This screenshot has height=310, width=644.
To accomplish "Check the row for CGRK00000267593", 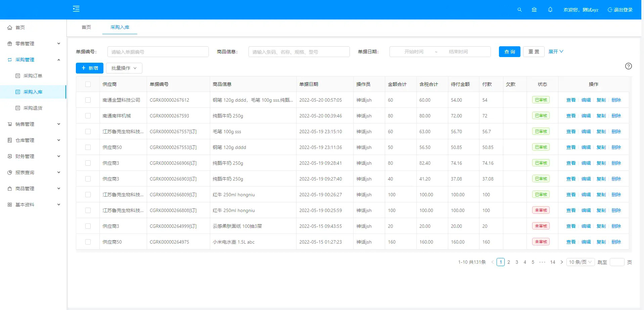I will [x=88, y=116].
